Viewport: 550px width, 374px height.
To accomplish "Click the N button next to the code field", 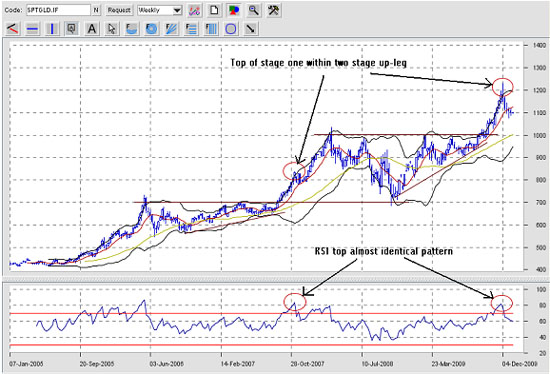I will [x=96, y=10].
